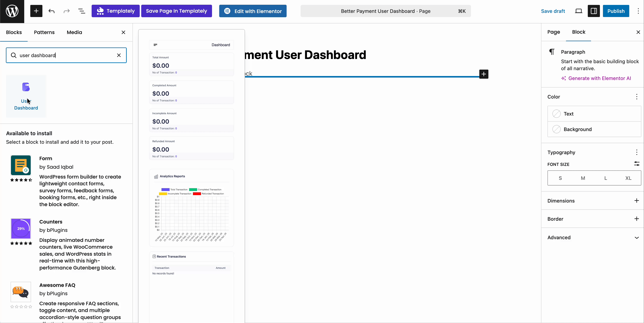Expand Border options plus
Screen dimensions: 644x323
(x=636, y=219)
